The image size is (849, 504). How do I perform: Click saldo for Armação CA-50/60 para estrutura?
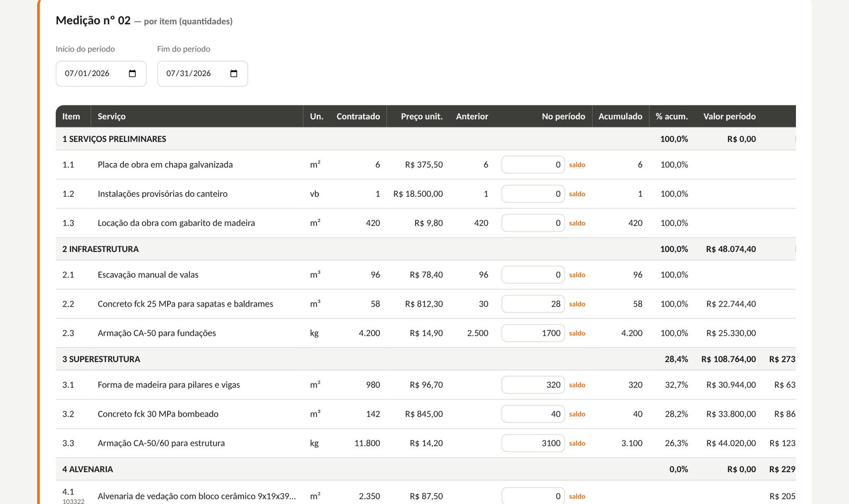point(577,444)
